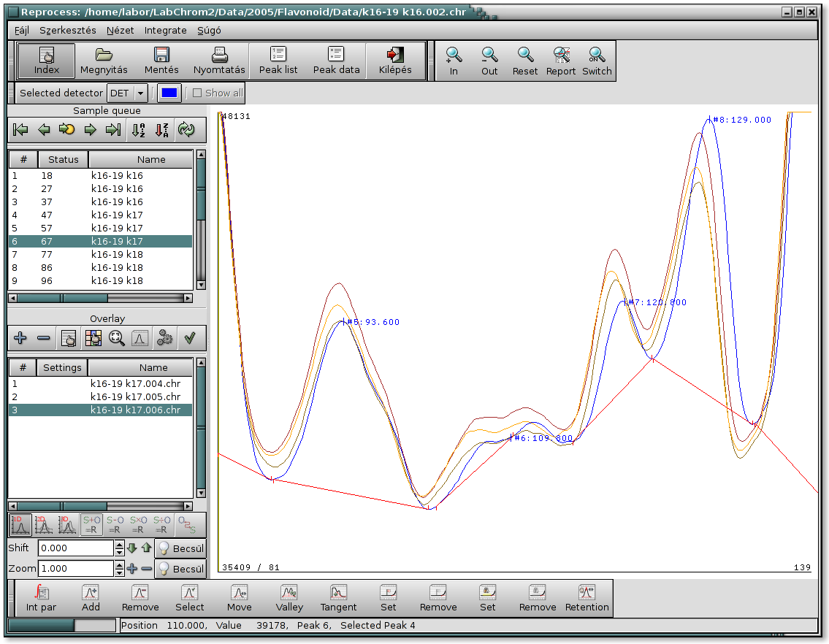
Task: Enable the Show all checkbox
Action: [x=197, y=93]
